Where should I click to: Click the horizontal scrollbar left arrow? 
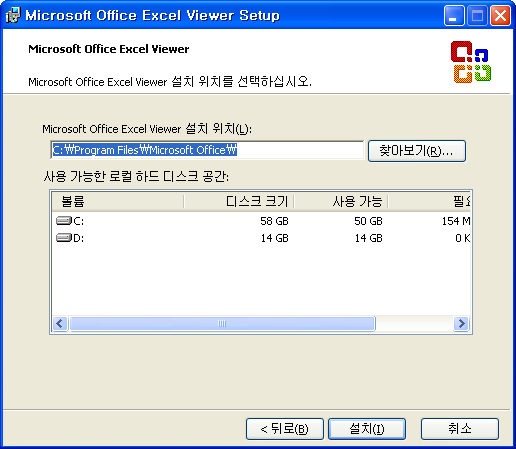point(60,323)
